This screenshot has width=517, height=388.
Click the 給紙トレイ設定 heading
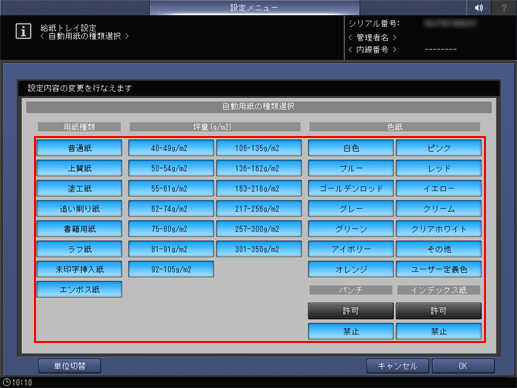(68, 27)
